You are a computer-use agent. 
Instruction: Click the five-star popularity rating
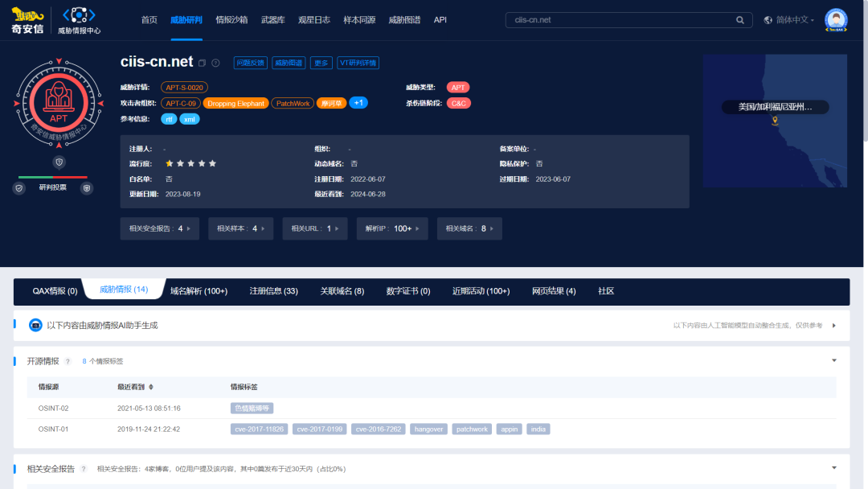point(191,164)
